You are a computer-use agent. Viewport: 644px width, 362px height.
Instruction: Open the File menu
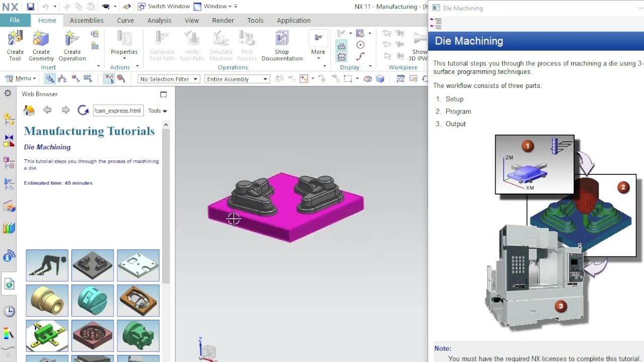pos(15,20)
